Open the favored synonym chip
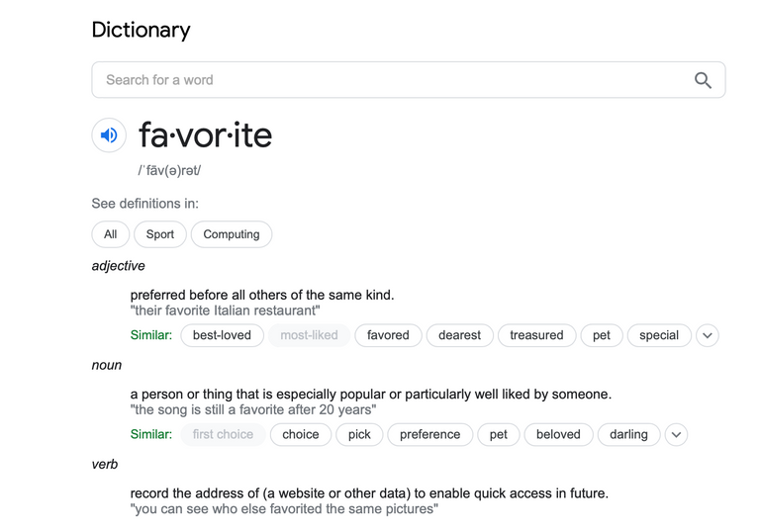Image resolution: width=760 pixels, height=532 pixels. (x=388, y=335)
